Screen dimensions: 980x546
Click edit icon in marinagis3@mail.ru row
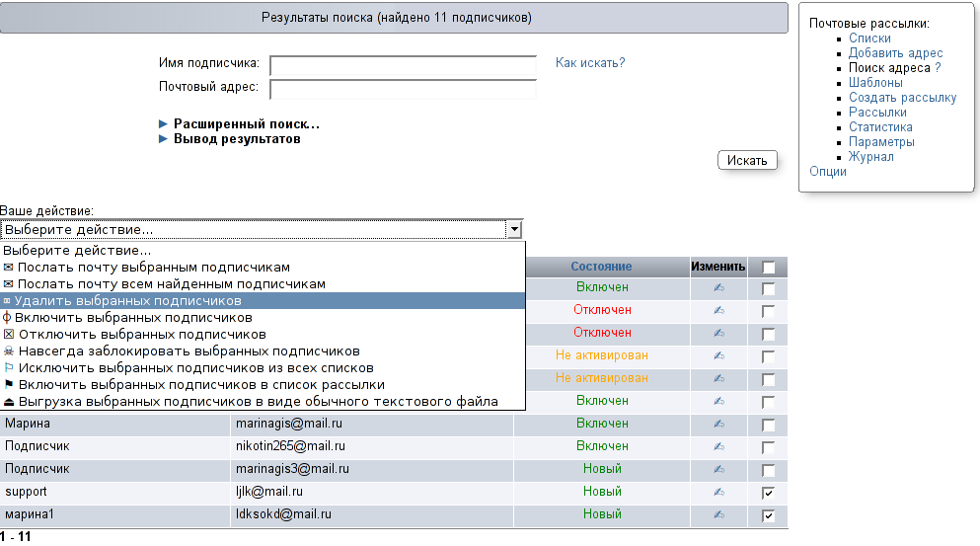718,469
